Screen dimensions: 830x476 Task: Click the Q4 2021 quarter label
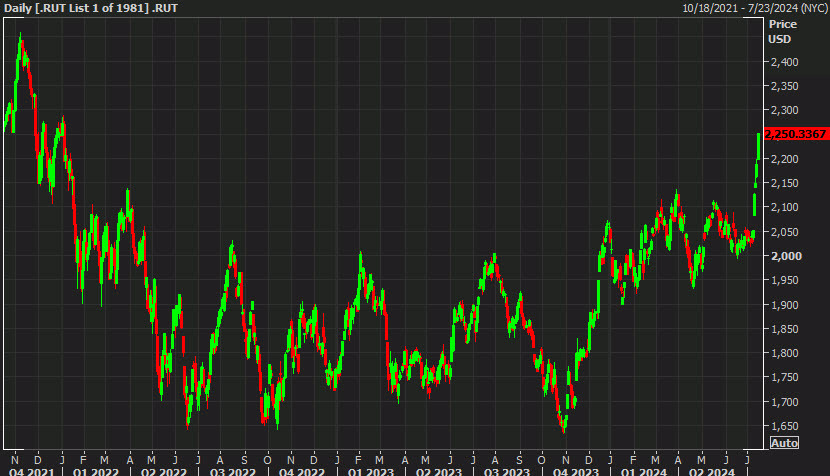coord(32,471)
